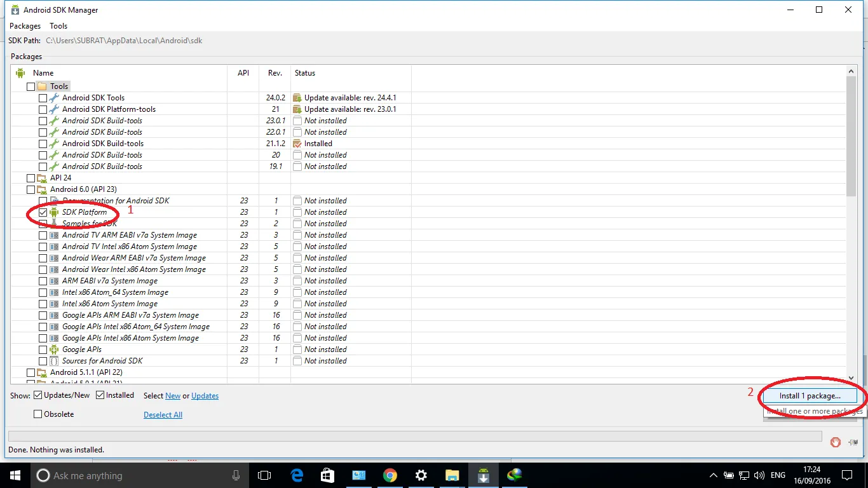Screen dimensions: 868x488
Task: Check Documentation for Android SDK checkbox
Action: coord(43,201)
